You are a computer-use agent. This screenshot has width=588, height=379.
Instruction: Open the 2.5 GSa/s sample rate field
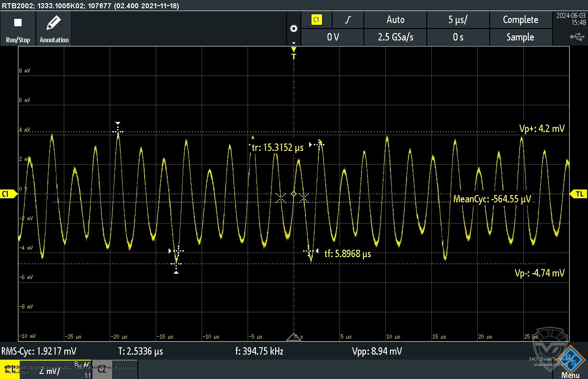(395, 37)
